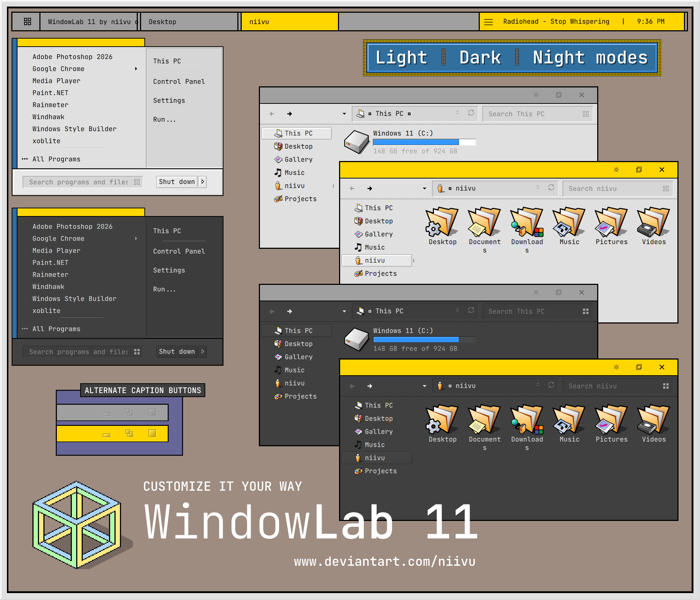The height and width of the screenshot is (600, 700).
Task: Expand the Google Chrome submenu arrow in light menu
Action: click(x=136, y=68)
